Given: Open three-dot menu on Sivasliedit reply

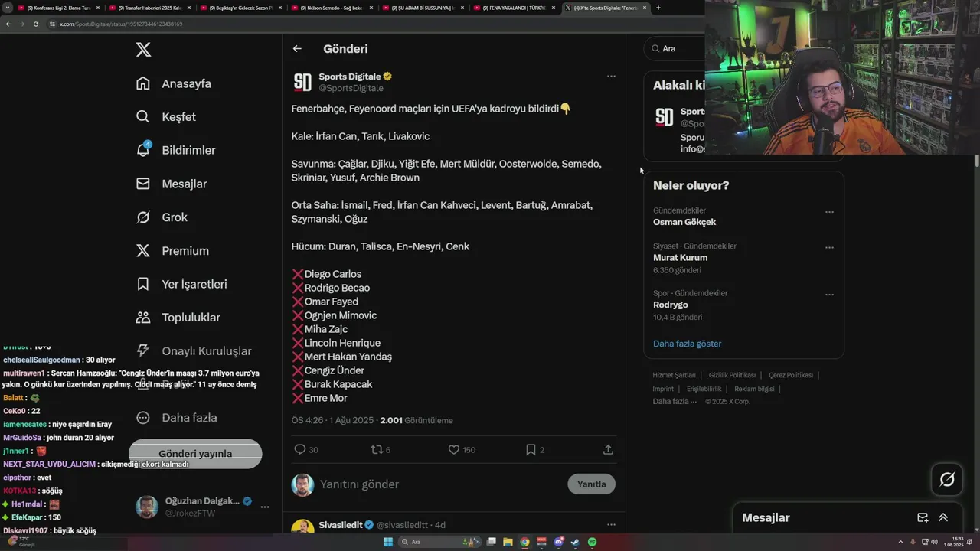Looking at the screenshot, I should click(x=611, y=525).
